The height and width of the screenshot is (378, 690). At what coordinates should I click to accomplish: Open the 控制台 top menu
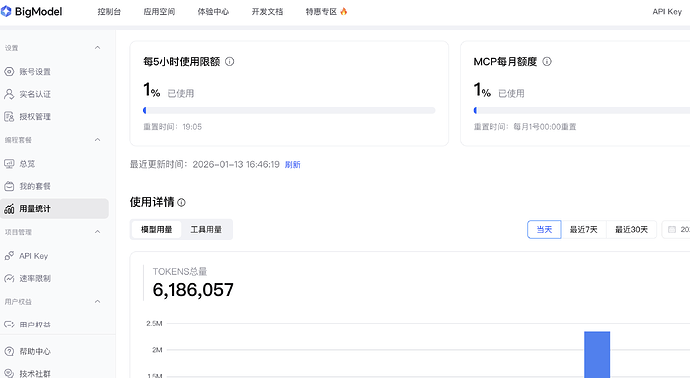click(x=109, y=12)
